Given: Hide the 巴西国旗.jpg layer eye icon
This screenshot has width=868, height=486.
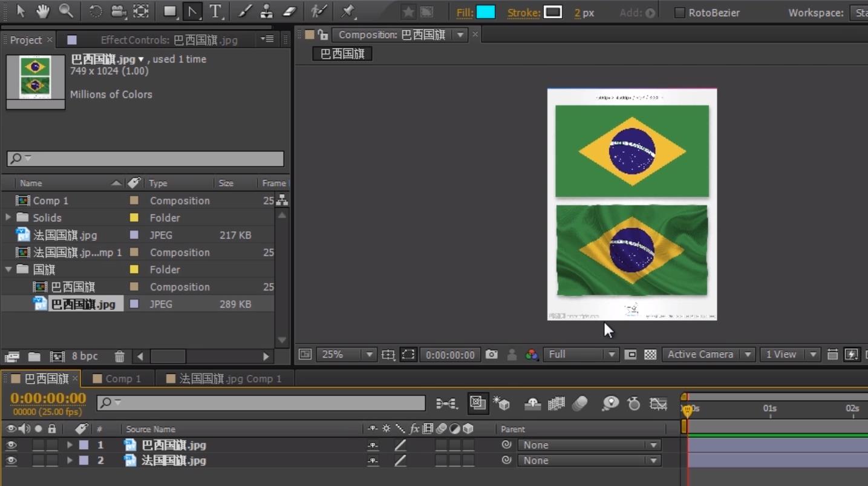Looking at the screenshot, I should click(11, 445).
